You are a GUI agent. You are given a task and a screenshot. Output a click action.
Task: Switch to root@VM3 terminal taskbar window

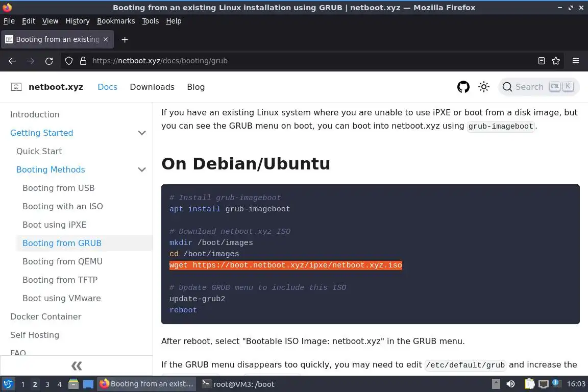tap(238, 384)
